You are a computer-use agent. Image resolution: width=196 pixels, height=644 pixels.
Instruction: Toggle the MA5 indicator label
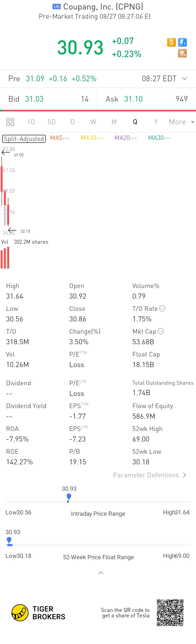[60, 138]
